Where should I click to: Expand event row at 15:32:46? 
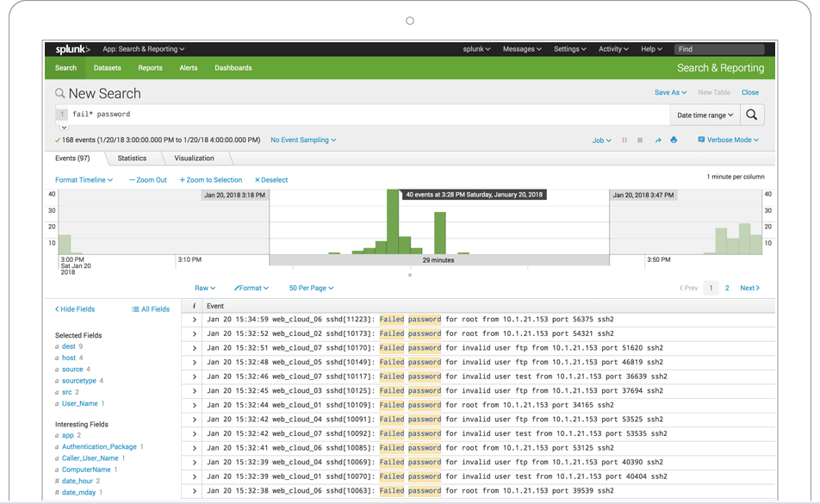pos(194,376)
